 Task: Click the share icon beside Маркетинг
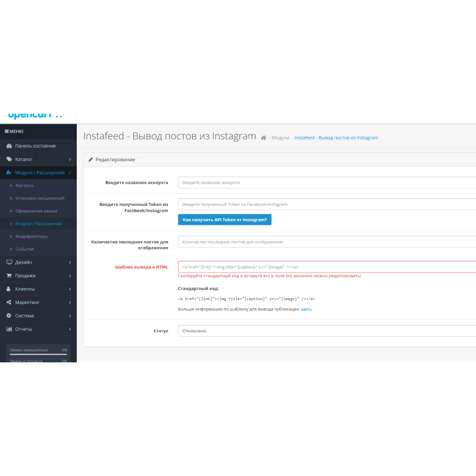[x=9, y=302]
